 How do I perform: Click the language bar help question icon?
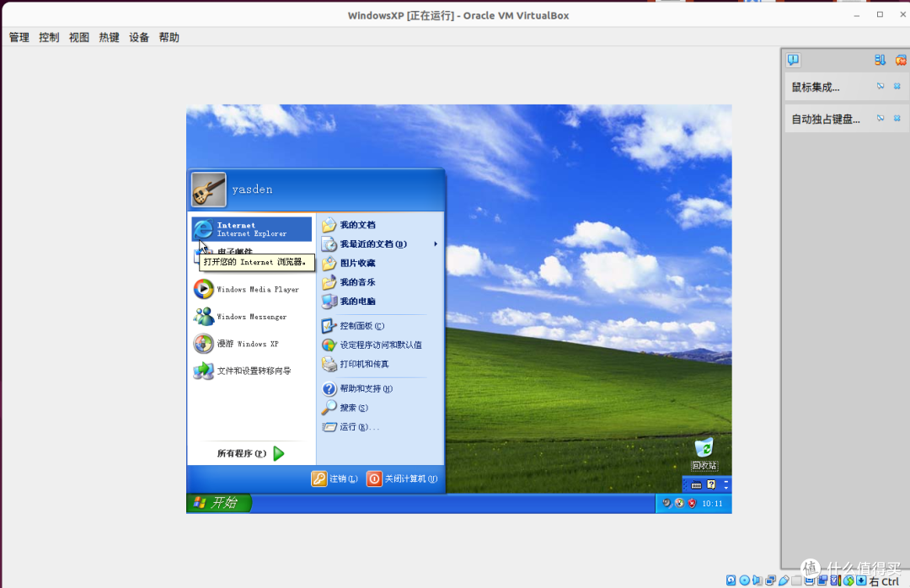coord(711,484)
